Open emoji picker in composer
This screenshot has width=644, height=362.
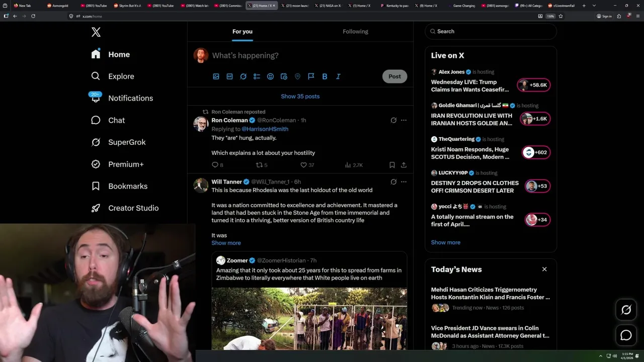click(270, 76)
